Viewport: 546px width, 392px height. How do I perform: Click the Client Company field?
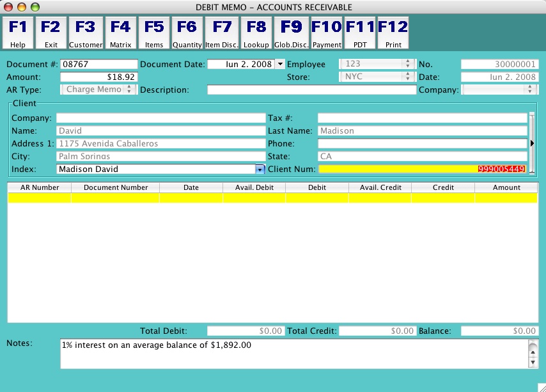[161, 118]
